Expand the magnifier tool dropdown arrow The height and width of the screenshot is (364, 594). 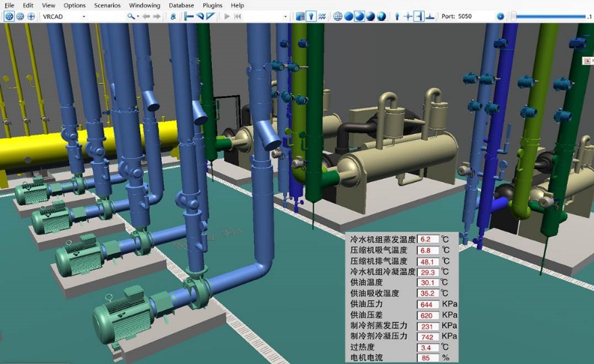click(138, 16)
